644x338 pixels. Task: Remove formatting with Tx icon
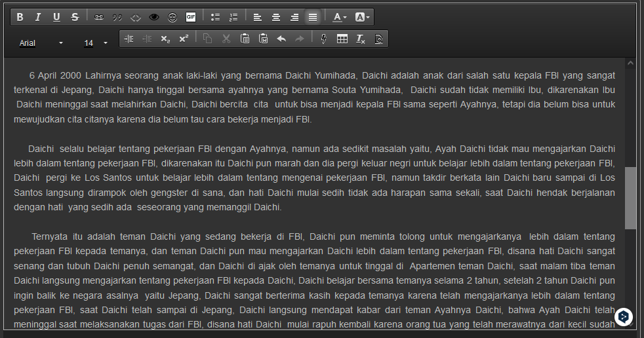pos(361,39)
